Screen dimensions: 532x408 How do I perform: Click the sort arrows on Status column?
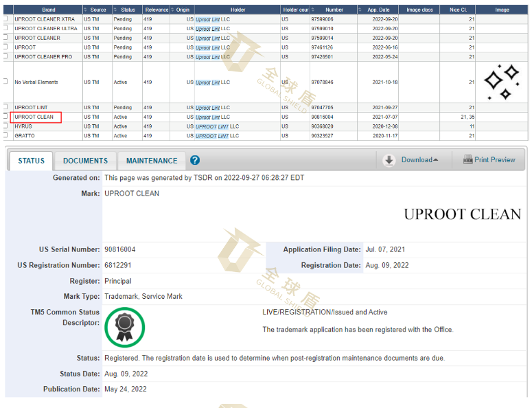tap(115, 10)
